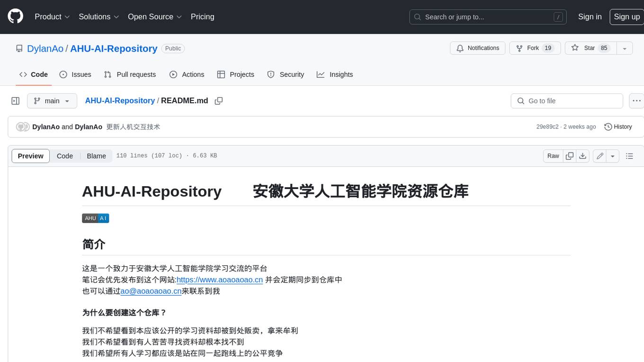This screenshot has width=644, height=362.
Task: Focus the Go to file field
Action: [567, 101]
